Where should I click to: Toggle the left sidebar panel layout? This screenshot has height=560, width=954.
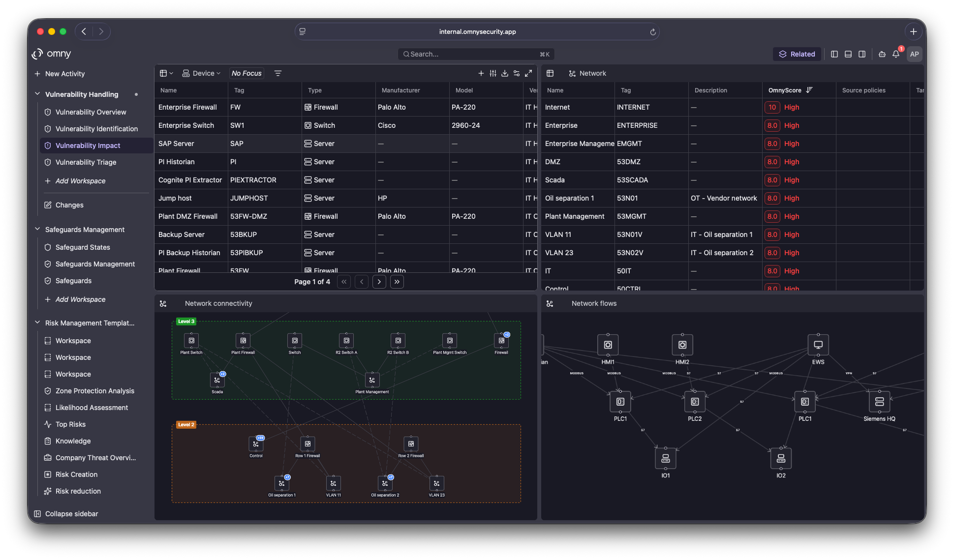click(x=834, y=54)
